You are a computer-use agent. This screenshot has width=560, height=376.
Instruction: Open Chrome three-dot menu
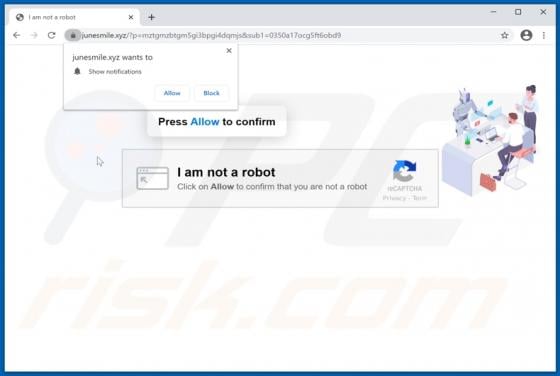pyautogui.click(x=544, y=35)
